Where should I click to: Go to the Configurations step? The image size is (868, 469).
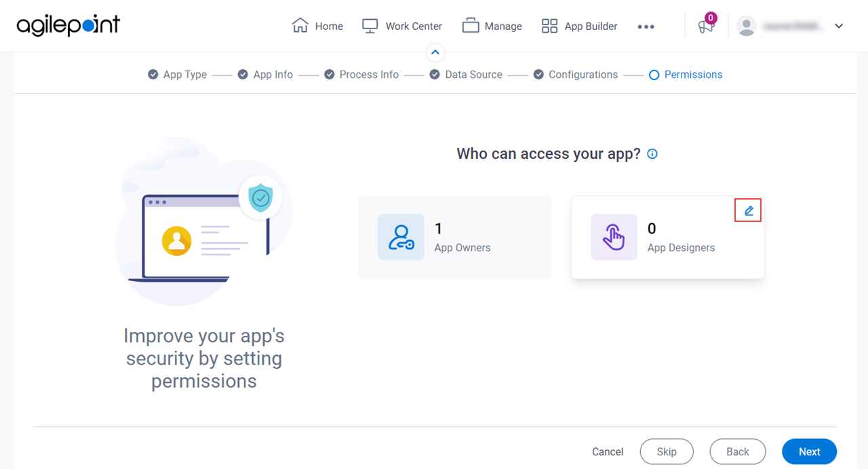tap(575, 75)
